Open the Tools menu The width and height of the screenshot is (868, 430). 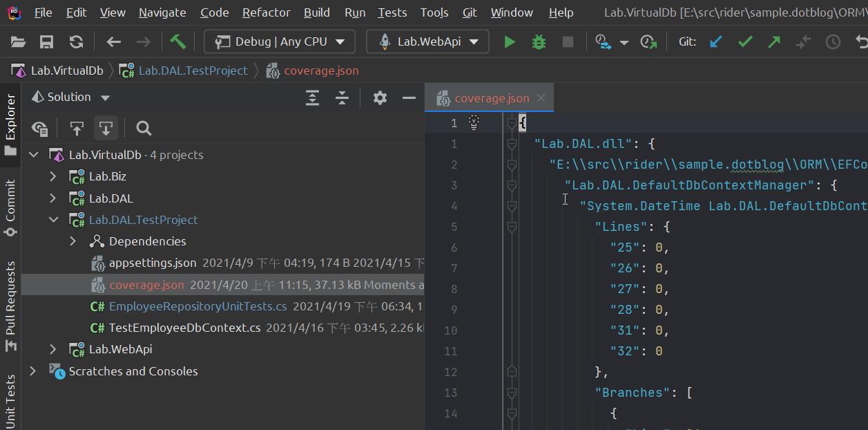coord(434,12)
